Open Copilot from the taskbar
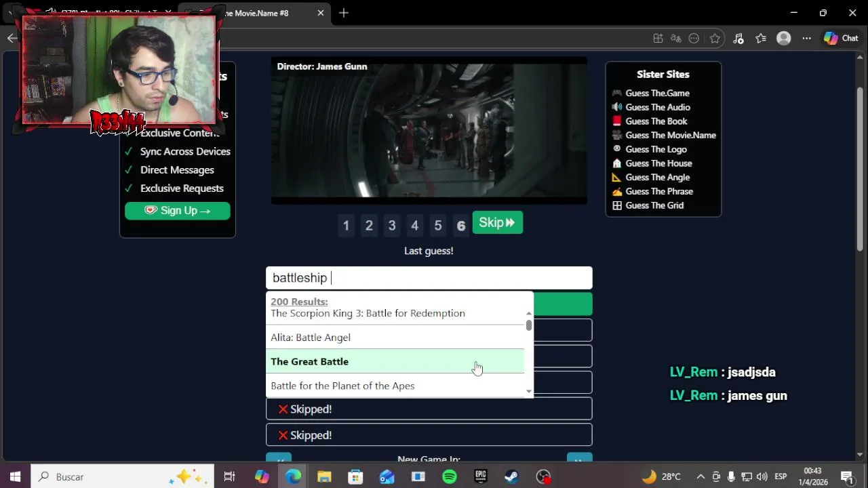 pos(262,476)
